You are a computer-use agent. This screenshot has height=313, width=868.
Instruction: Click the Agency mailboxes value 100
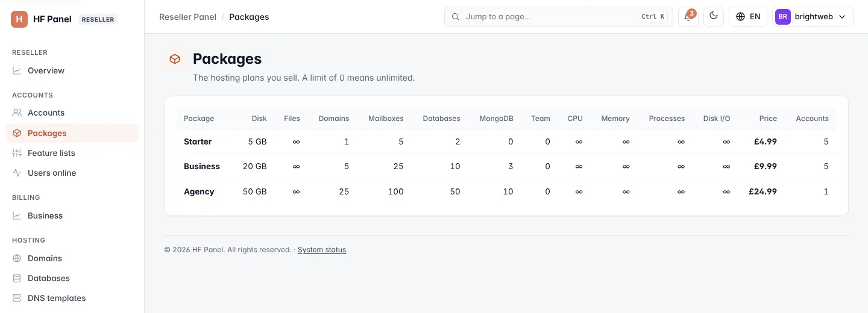click(x=396, y=191)
